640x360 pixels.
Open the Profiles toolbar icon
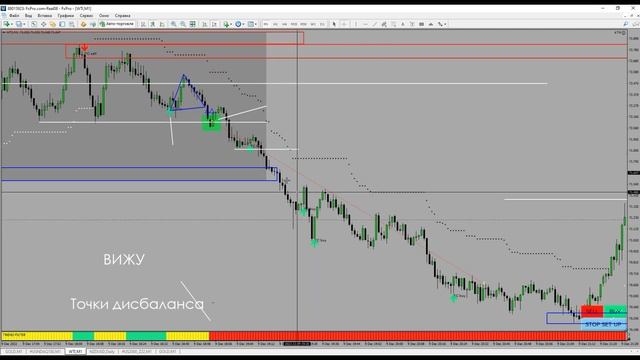[18, 24]
